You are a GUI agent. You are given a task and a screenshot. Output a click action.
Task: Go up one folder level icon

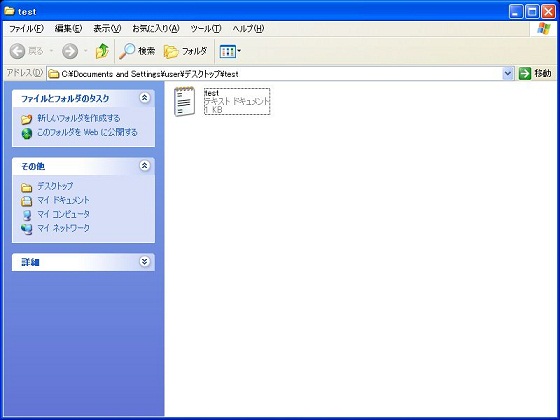coord(102,51)
